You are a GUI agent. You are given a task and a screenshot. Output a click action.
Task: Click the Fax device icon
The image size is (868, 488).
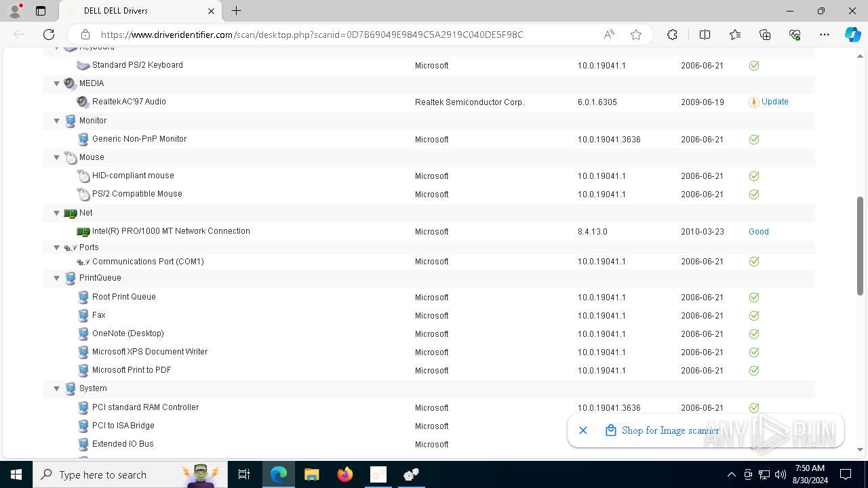click(x=83, y=315)
